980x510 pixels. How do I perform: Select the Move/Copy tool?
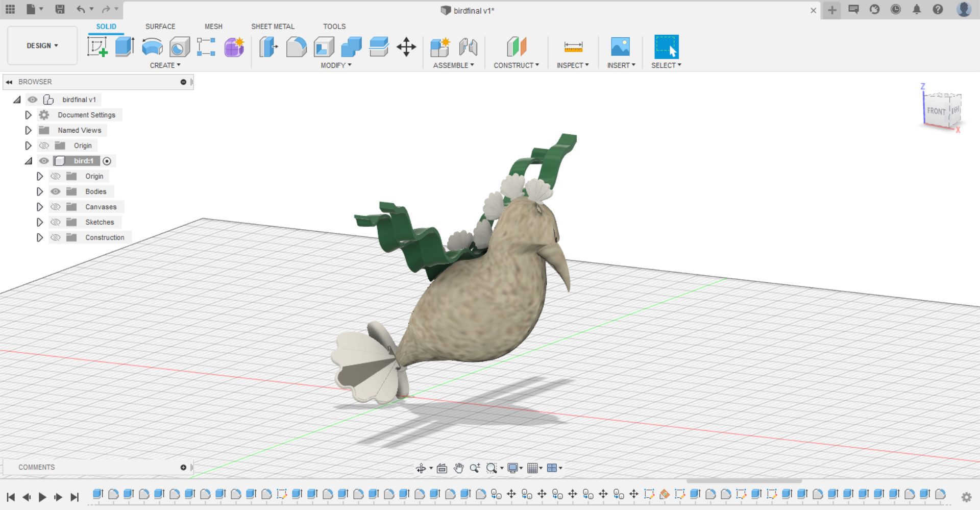coord(406,47)
